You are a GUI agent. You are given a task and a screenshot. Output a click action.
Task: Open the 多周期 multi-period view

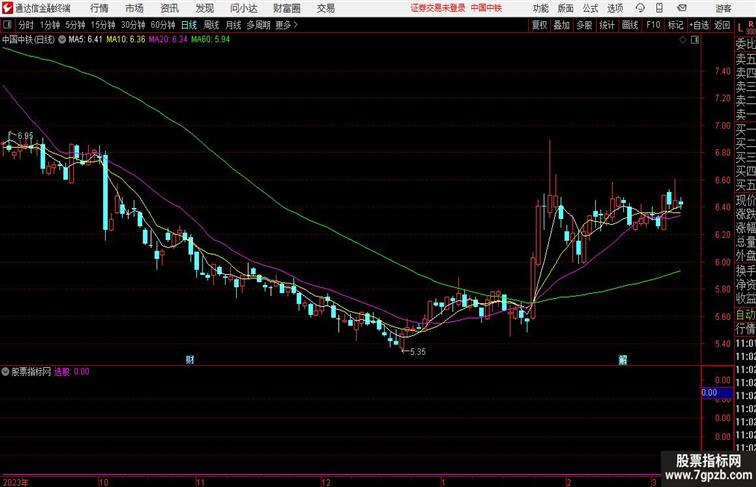(x=258, y=25)
